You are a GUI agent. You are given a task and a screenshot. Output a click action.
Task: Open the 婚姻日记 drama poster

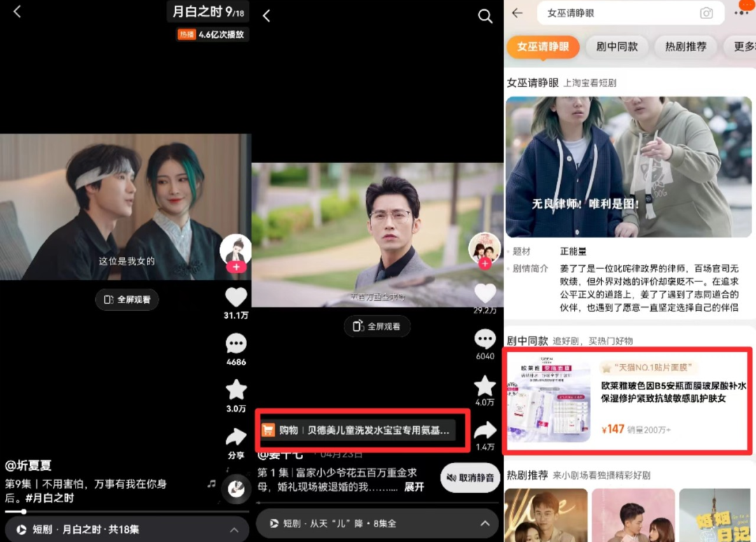click(715, 515)
